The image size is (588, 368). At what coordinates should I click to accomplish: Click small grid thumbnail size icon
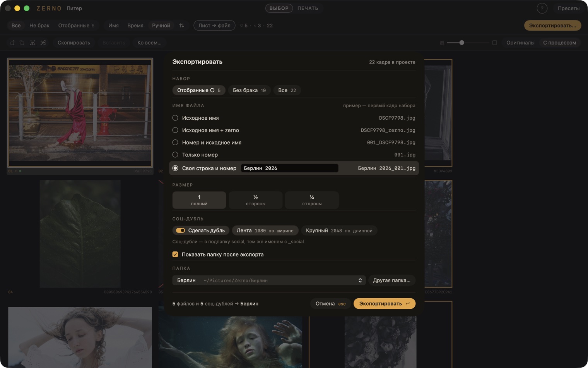click(442, 43)
